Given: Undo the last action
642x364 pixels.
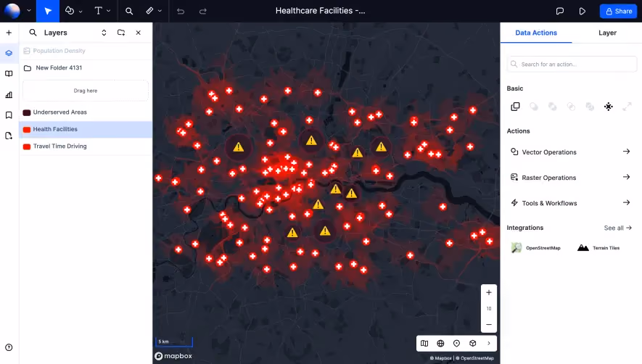Looking at the screenshot, I should [181, 11].
